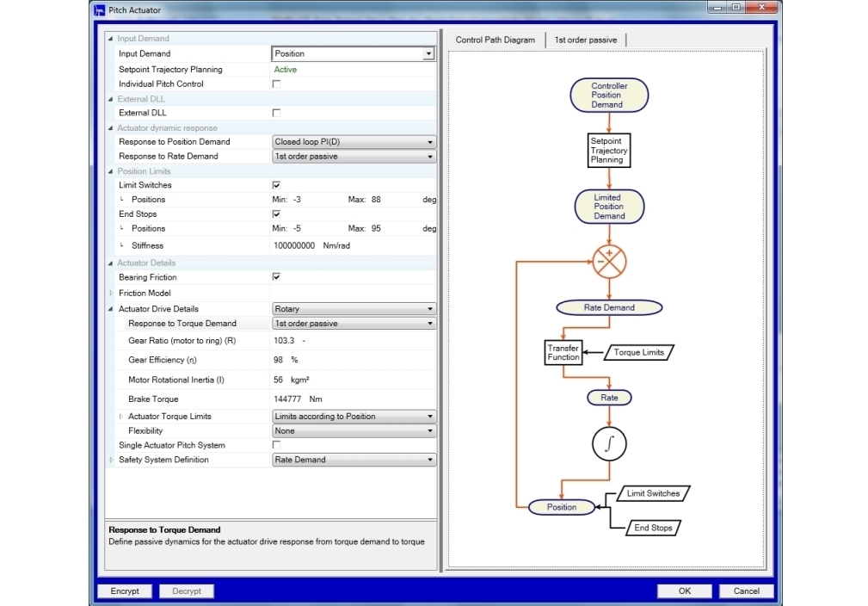Enable the Individual Pitch Control checkbox
This screenshot has height=606, width=868.
(276, 84)
